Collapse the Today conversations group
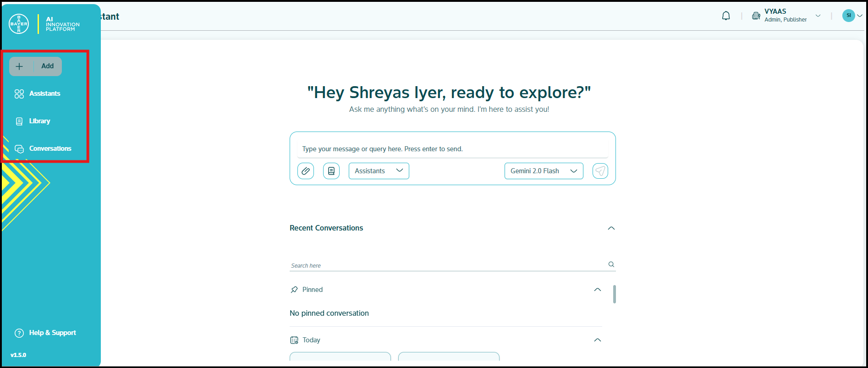 click(597, 340)
